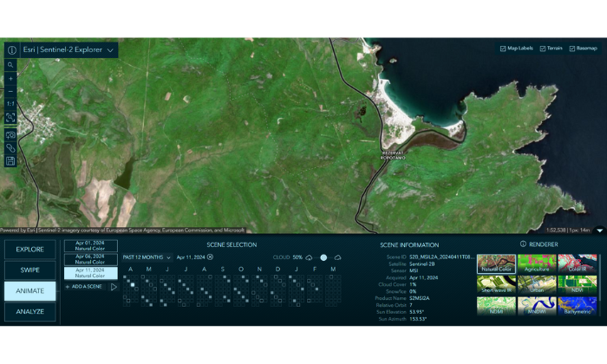Click the Sun Elevation value 53.95°
The image size is (607, 364).
pyautogui.click(x=418, y=312)
